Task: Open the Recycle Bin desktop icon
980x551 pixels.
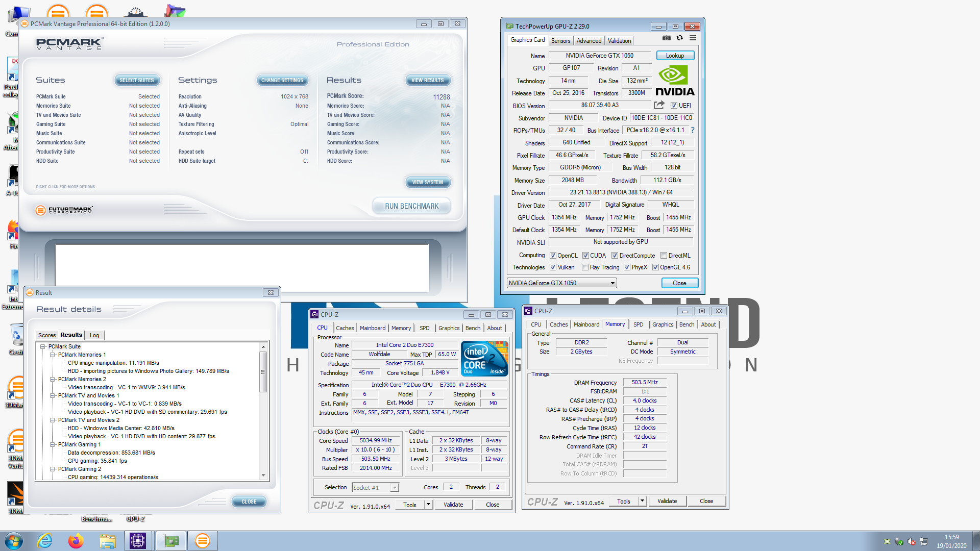Action: pos(16,339)
